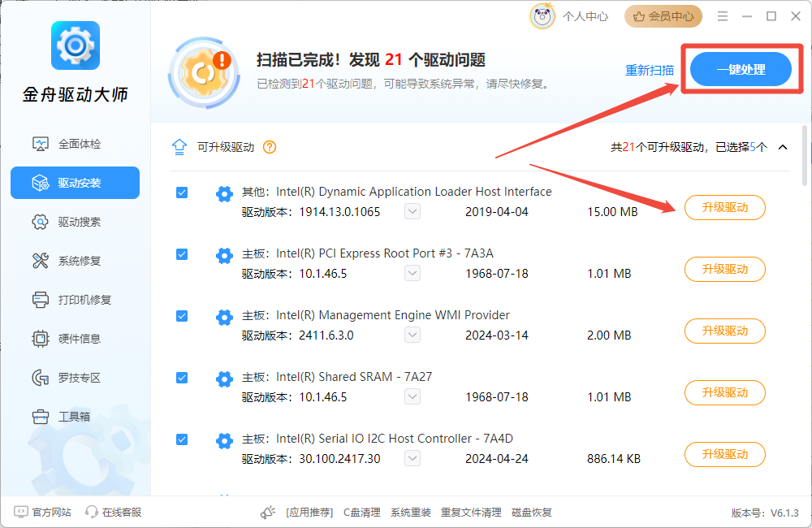Click 在线客服 footer link
The width and height of the screenshot is (812, 528).
[122, 512]
